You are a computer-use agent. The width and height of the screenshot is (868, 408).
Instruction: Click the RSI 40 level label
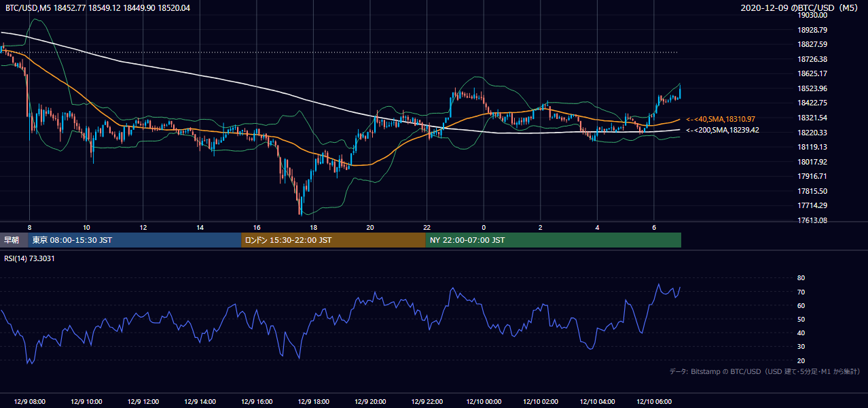pyautogui.click(x=801, y=333)
